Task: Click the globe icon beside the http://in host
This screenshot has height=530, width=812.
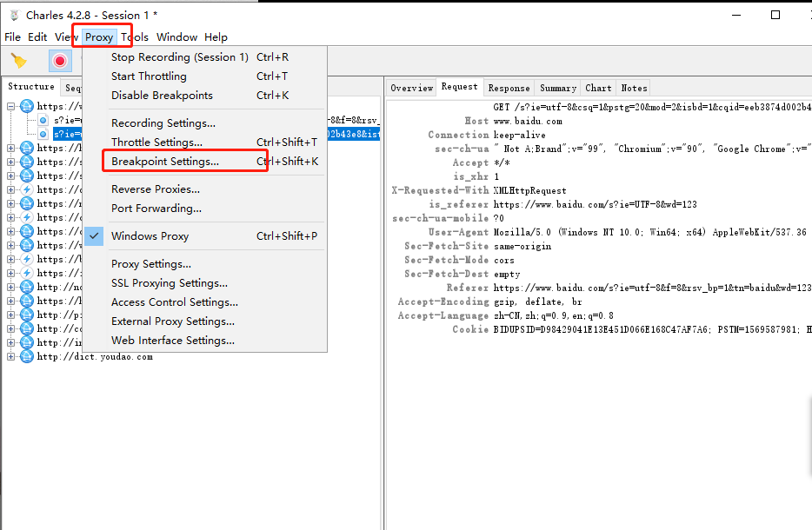Action: pos(27,342)
